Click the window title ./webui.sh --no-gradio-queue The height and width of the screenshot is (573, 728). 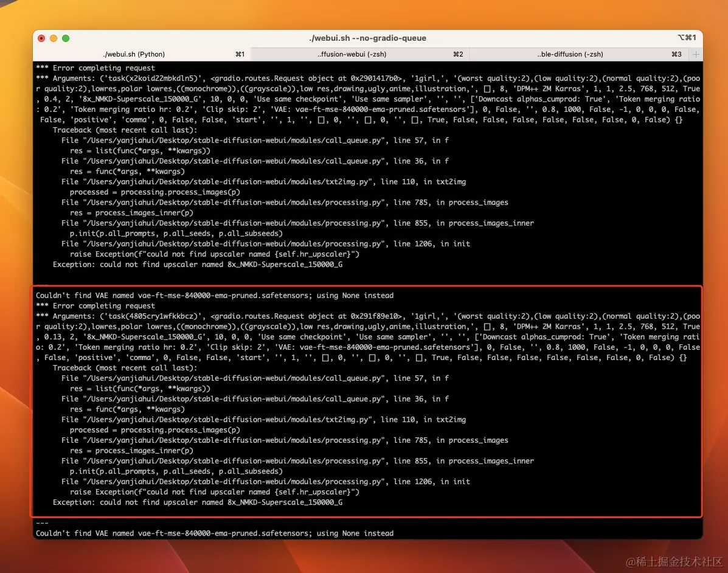367,38
